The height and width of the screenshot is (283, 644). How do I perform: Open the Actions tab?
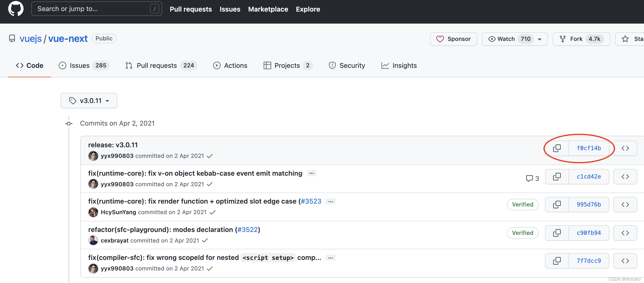click(x=230, y=65)
